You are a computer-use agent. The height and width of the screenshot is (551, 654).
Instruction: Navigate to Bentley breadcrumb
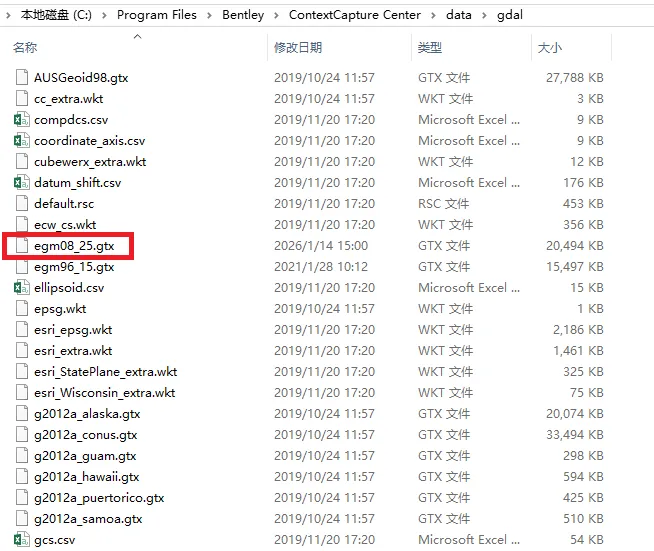[243, 15]
